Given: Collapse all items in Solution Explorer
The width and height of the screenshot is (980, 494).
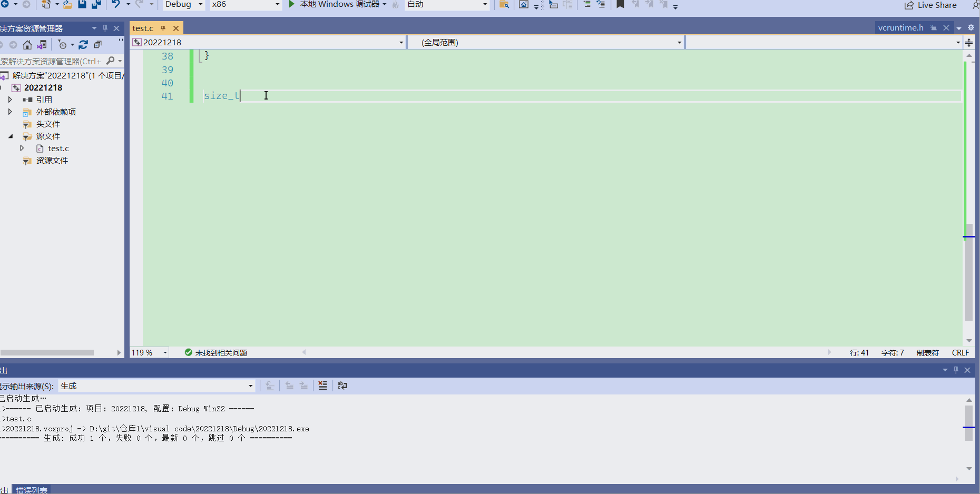Looking at the screenshot, I should pos(97,45).
